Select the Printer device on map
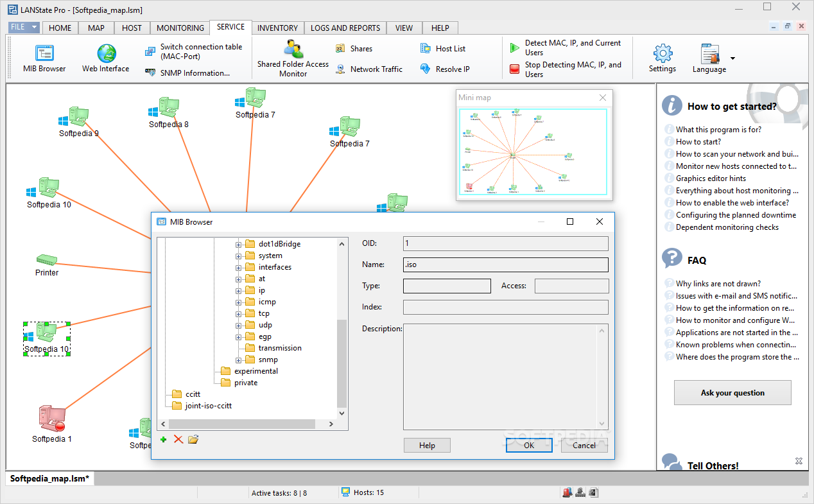 coord(47,260)
